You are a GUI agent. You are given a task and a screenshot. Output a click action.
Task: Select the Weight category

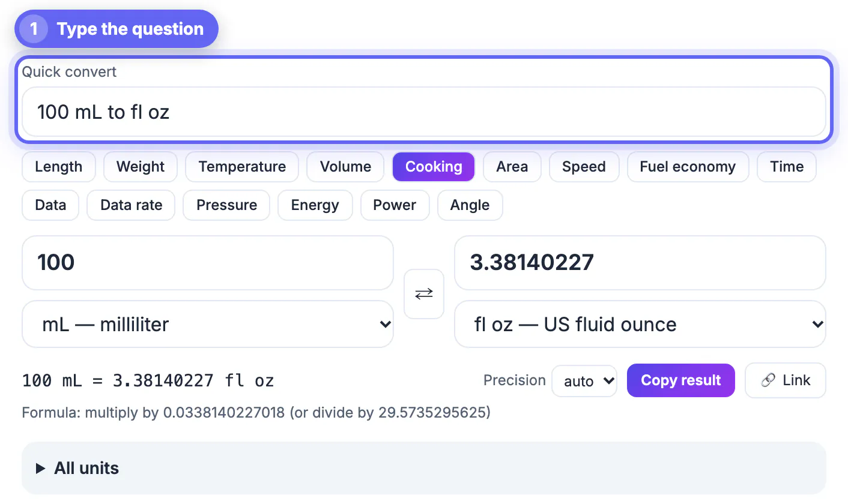(141, 167)
